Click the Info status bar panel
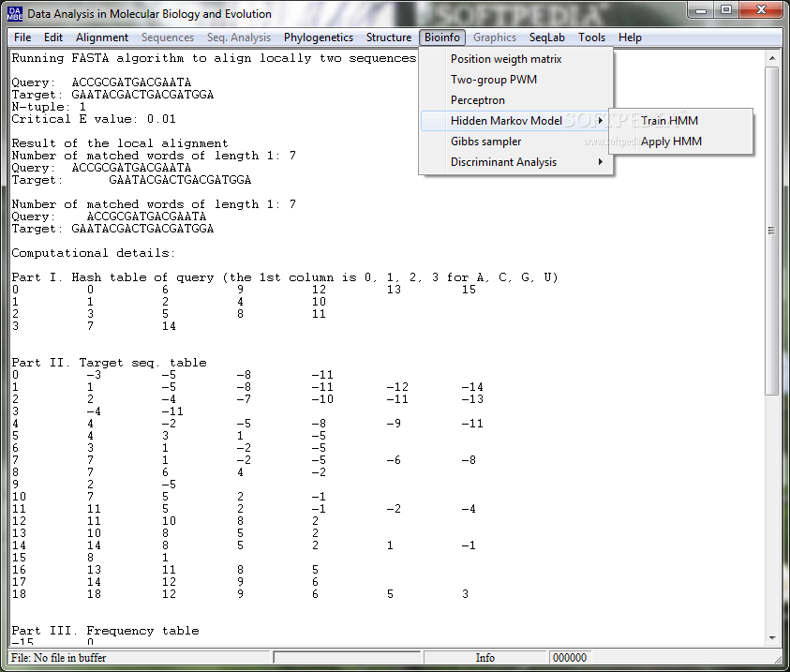 coord(485,658)
